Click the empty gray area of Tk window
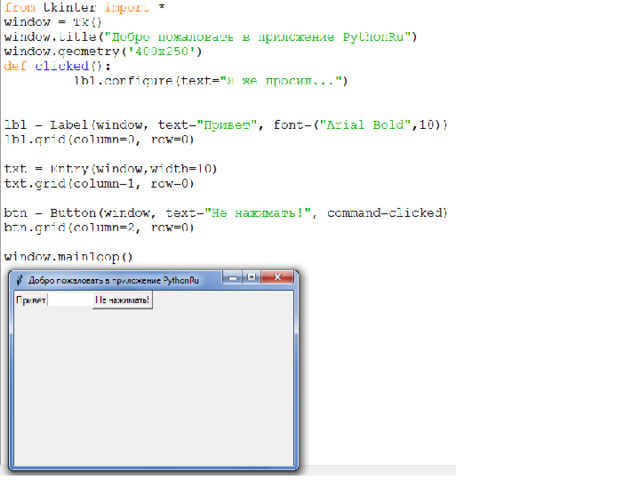Image resolution: width=640 pixels, height=480 pixels. [150, 390]
